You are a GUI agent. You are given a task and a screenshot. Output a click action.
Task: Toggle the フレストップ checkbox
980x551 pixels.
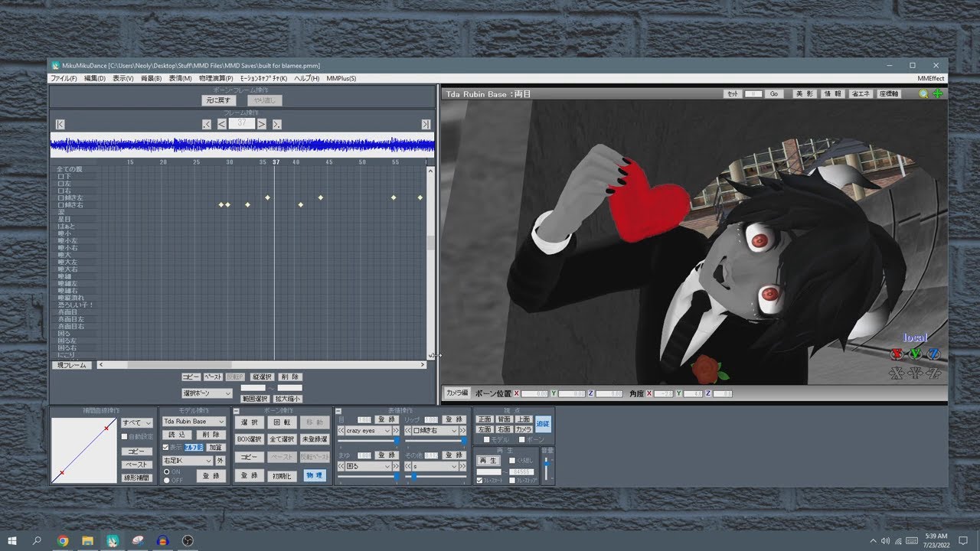512,481
